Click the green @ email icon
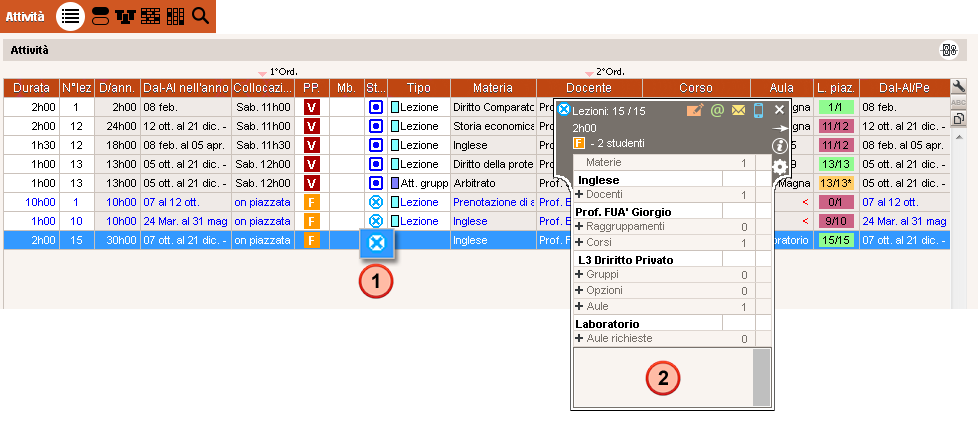Image resolution: width=978 pixels, height=422 pixels. (x=717, y=110)
